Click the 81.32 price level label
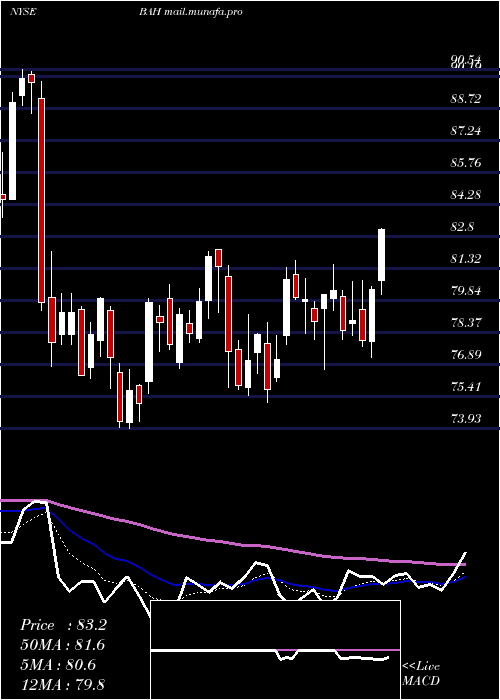The image size is (500, 700). [466, 258]
